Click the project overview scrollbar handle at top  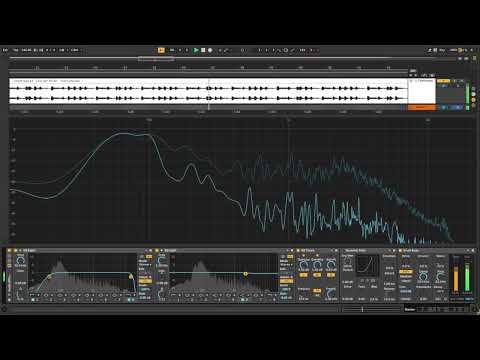(156, 59)
